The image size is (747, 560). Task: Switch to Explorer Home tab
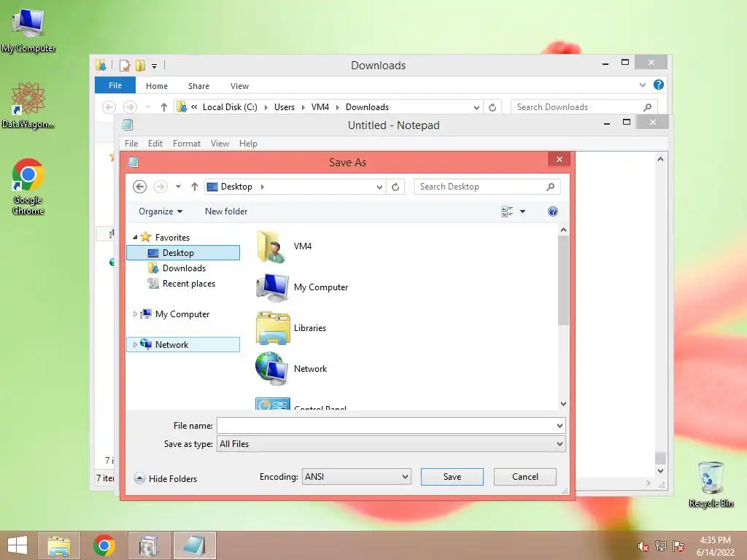coord(157,86)
